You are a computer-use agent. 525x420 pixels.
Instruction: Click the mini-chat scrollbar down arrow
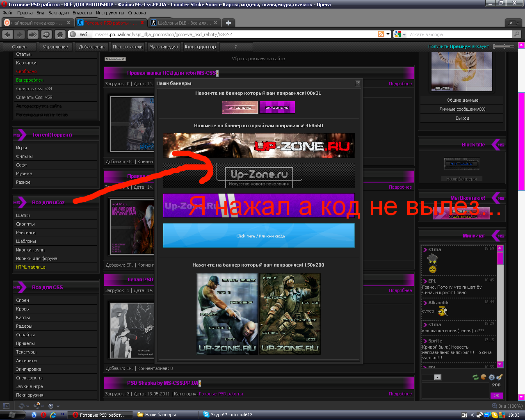pyautogui.click(x=500, y=364)
